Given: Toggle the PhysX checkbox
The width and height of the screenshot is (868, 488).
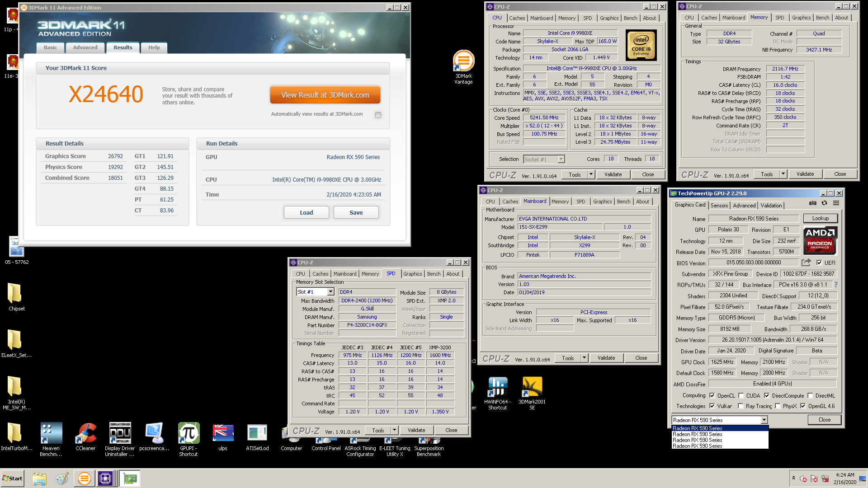Looking at the screenshot, I should [778, 406].
